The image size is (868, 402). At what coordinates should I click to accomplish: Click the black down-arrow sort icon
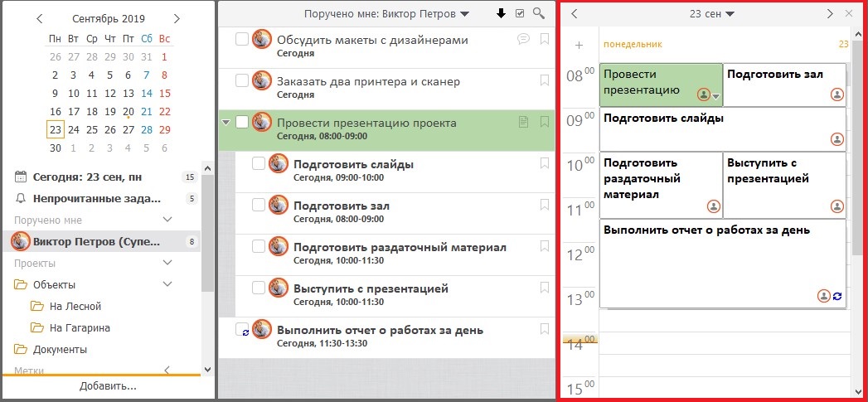501,14
